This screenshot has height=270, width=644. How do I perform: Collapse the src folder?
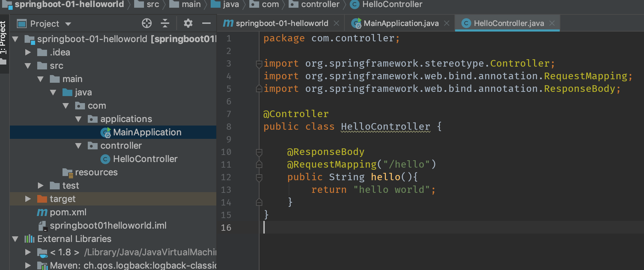[x=28, y=66]
